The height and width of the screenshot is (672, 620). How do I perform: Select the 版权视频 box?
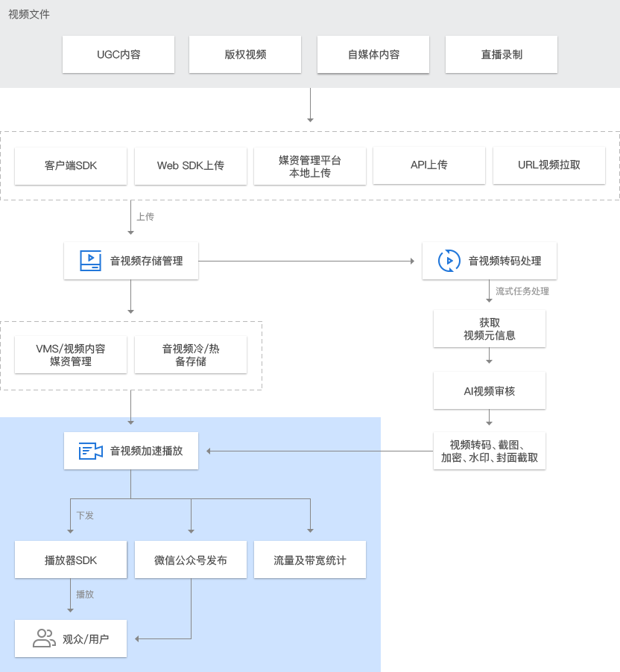coord(245,54)
